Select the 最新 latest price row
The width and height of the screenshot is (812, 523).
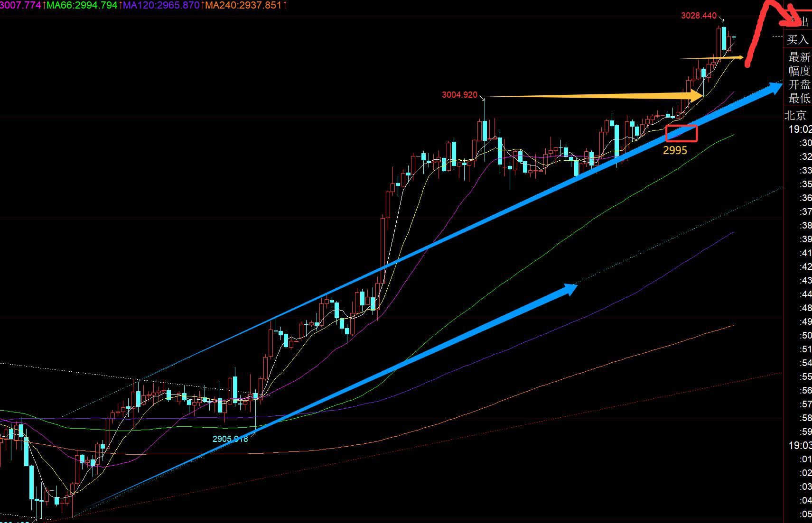799,57
